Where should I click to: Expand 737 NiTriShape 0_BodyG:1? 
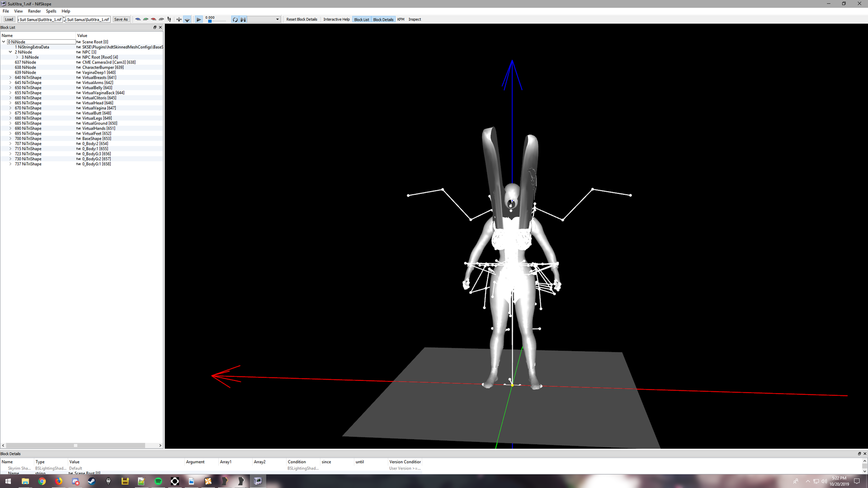tap(10, 164)
